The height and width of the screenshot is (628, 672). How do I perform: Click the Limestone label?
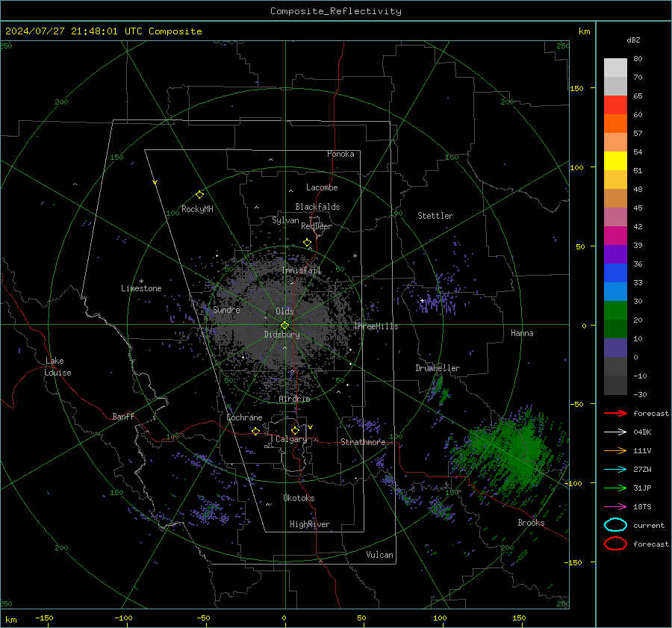141,288
